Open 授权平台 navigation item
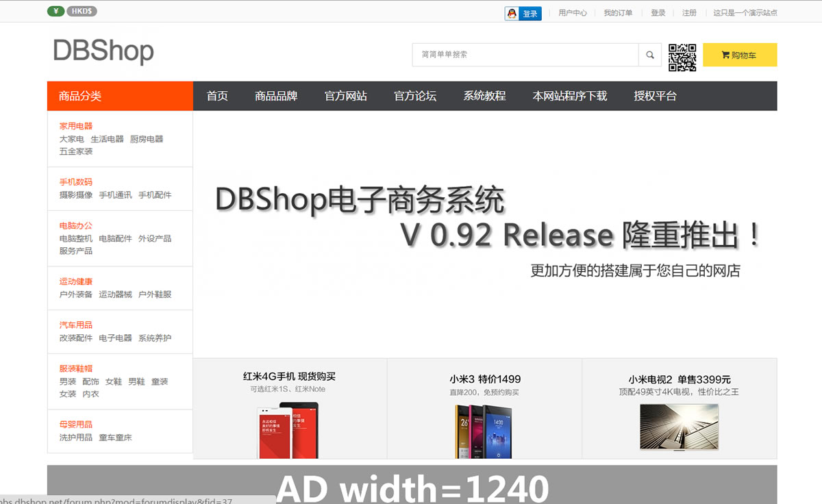822x504 pixels. click(x=656, y=96)
